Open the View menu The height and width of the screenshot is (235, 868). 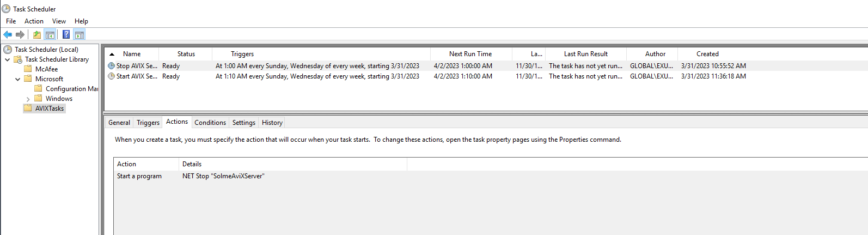tap(59, 21)
